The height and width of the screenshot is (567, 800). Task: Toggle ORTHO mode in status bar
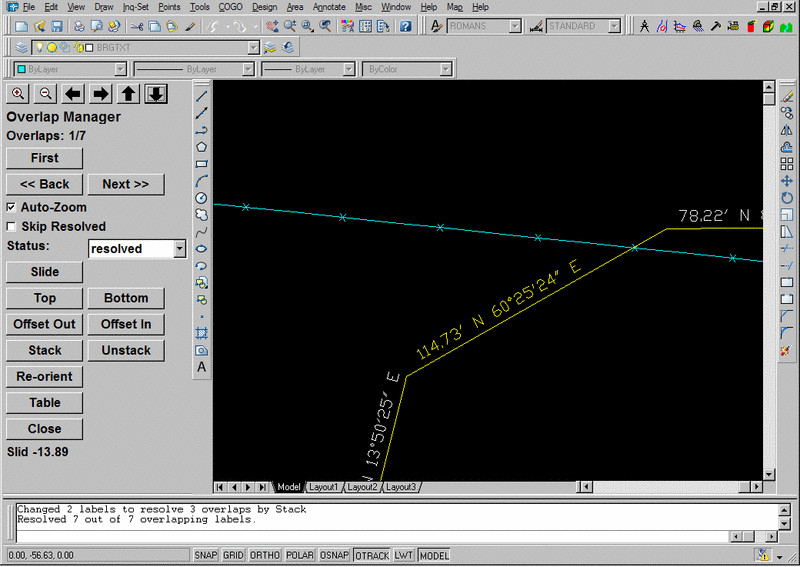tap(265, 555)
